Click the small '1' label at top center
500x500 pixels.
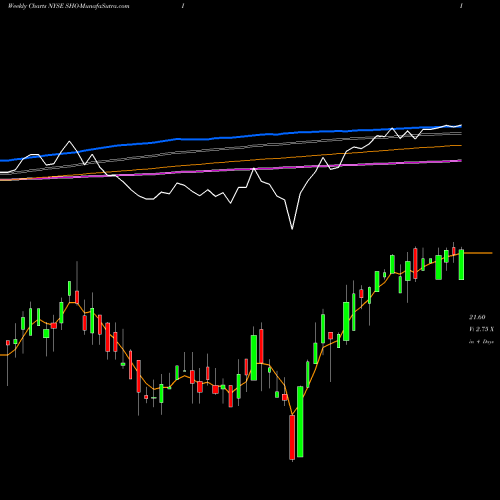coord(183,6)
